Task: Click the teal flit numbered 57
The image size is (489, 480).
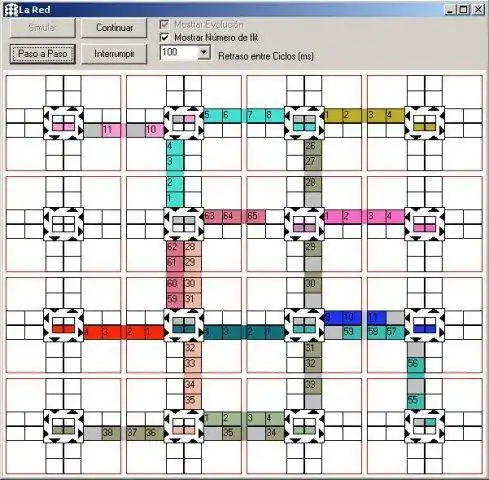Action: pos(395,332)
